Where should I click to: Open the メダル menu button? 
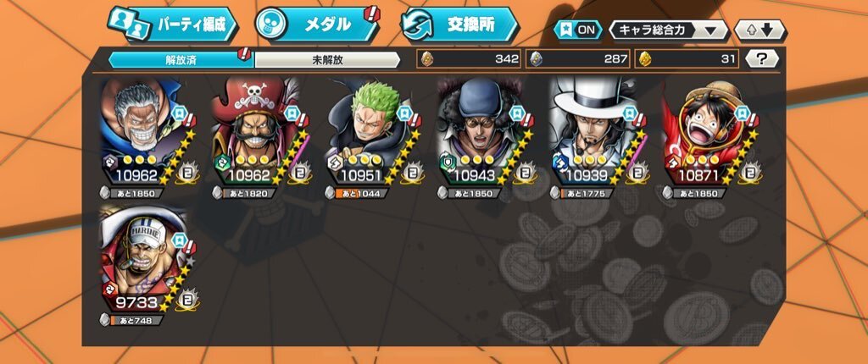click(318, 25)
